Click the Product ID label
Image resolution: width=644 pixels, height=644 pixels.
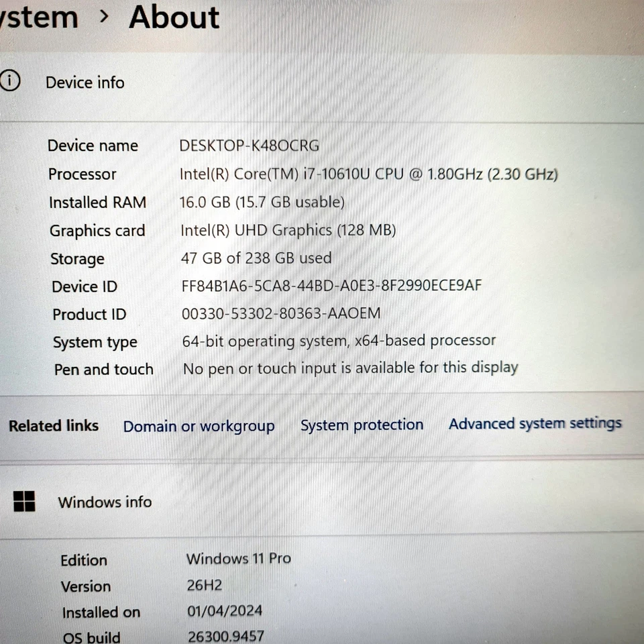coord(89,315)
